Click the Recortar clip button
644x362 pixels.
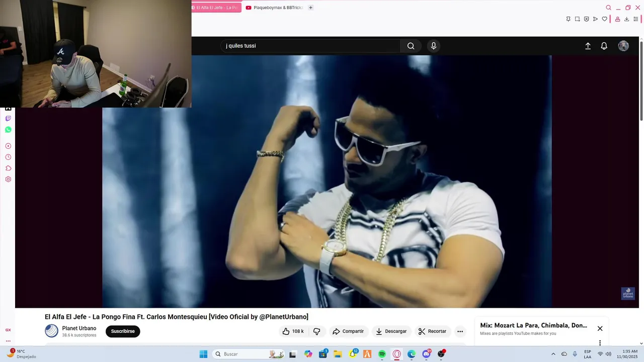(x=433, y=331)
